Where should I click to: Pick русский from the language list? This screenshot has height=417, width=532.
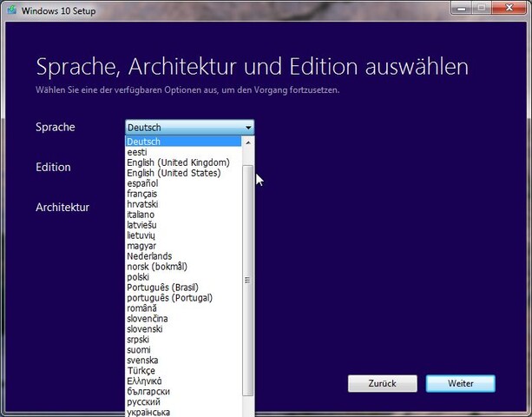point(184,402)
